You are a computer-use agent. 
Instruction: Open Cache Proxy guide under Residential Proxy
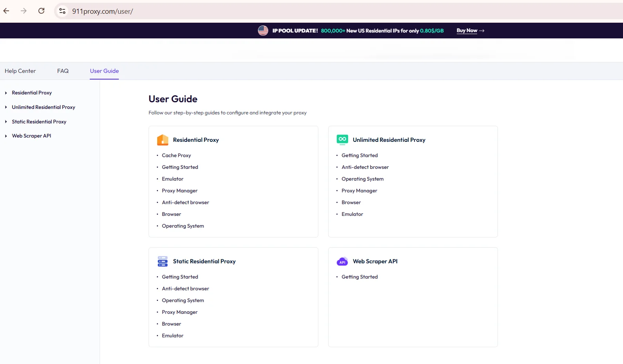click(x=176, y=156)
